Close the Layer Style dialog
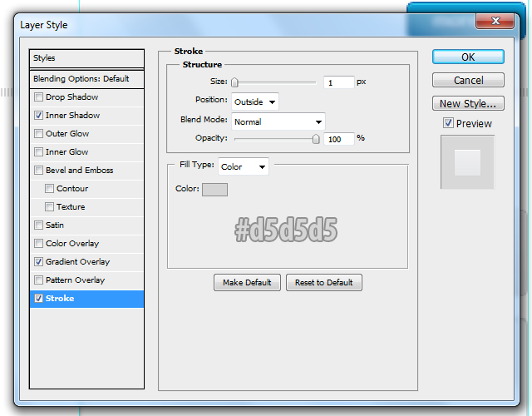Screen dimensions: 532x416 tap(495, 21)
